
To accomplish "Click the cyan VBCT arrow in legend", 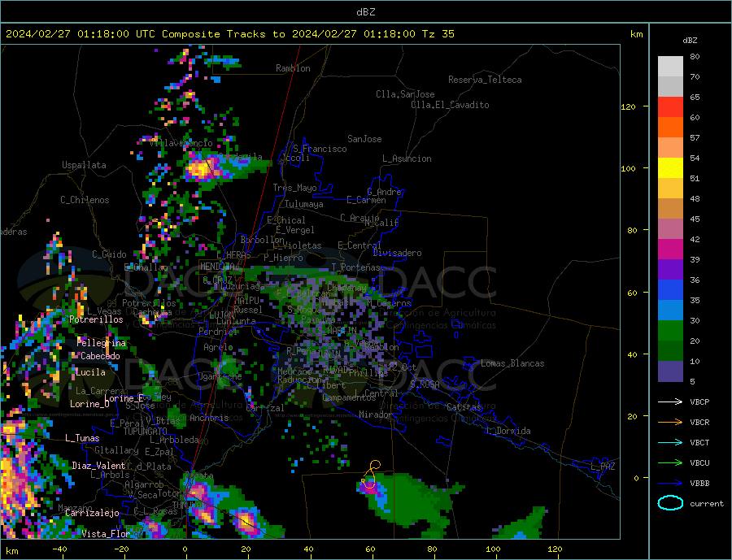I will [x=672, y=442].
